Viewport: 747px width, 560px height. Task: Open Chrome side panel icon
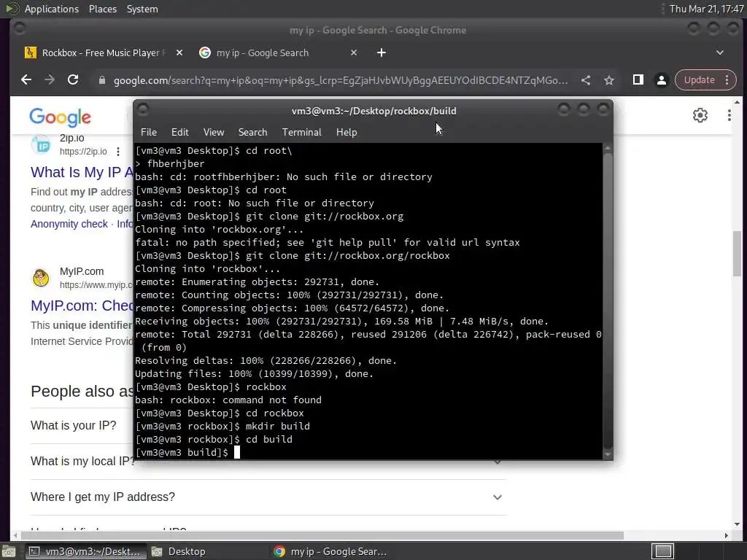[638, 80]
